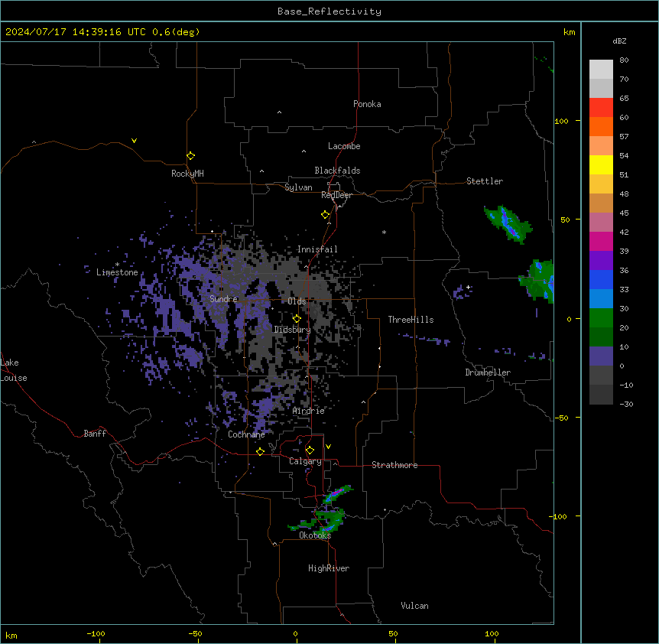Click the Lake Louise map label

click(14, 370)
